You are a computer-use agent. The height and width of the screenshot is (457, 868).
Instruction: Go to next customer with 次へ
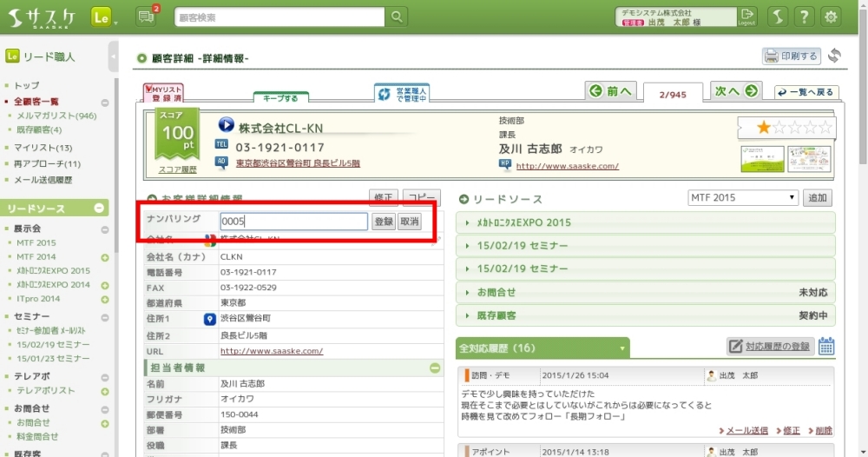click(736, 91)
